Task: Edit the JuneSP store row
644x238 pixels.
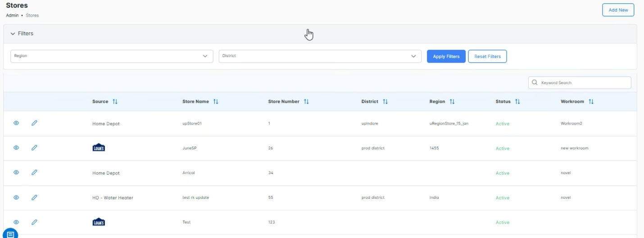Action: pyautogui.click(x=34, y=148)
